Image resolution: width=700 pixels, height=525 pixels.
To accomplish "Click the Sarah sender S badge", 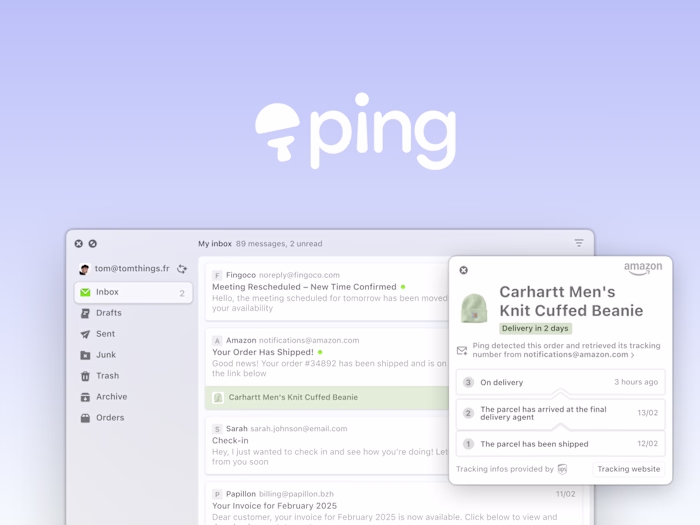I will click(x=217, y=429).
